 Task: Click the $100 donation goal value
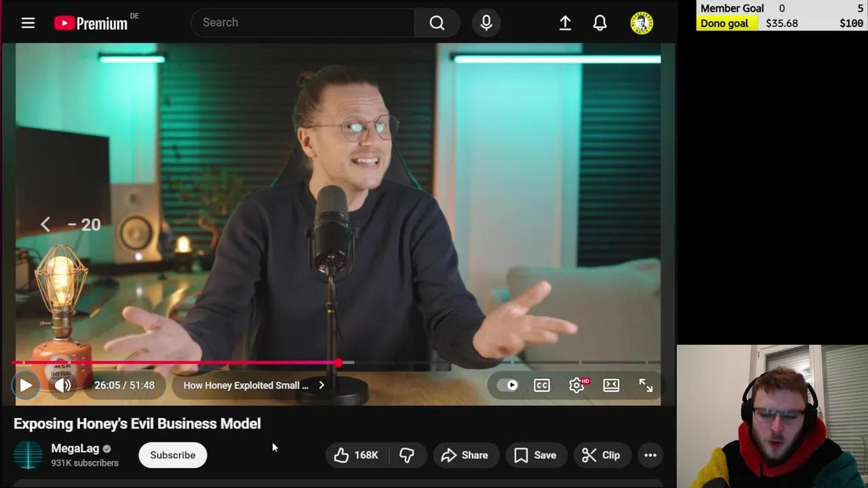851,23
